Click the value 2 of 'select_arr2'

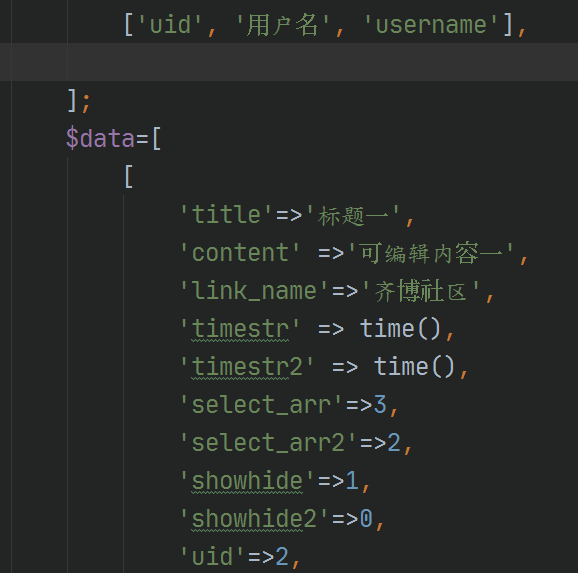394,443
